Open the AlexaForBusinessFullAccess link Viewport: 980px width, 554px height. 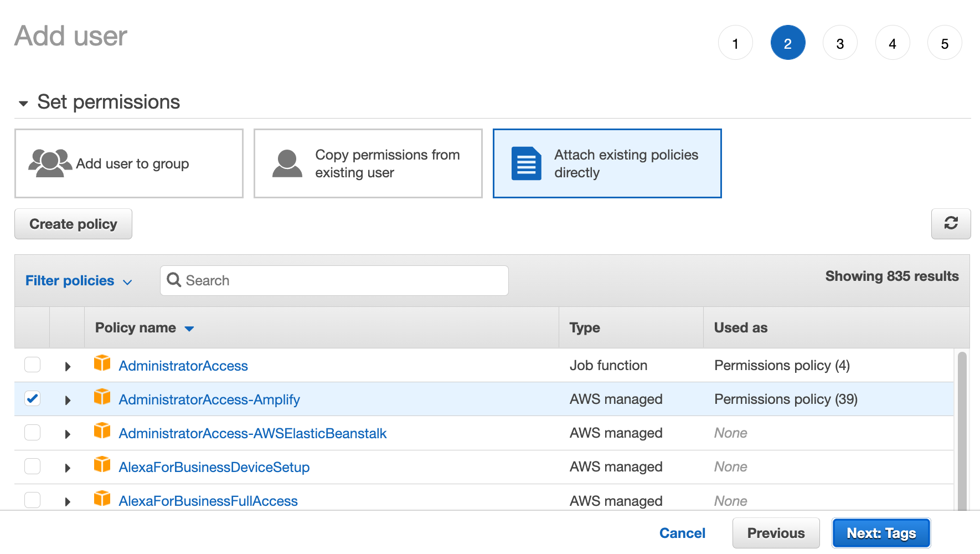click(208, 501)
